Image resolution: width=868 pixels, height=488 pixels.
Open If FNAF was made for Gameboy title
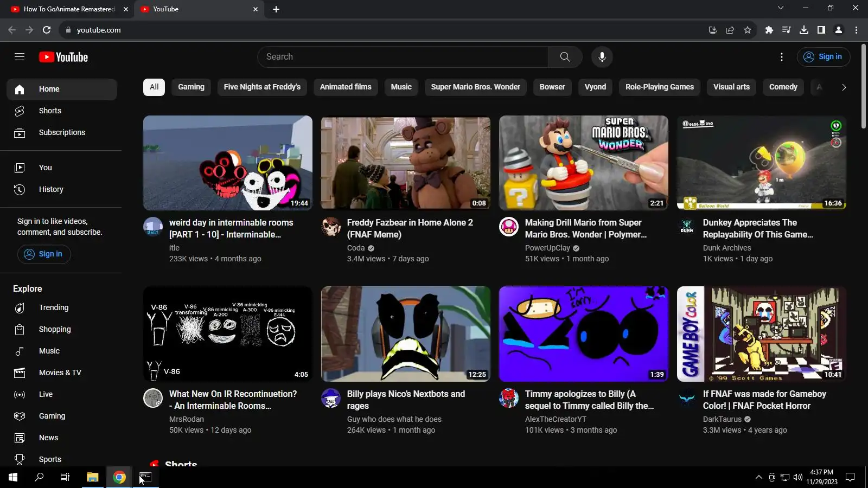tap(764, 400)
